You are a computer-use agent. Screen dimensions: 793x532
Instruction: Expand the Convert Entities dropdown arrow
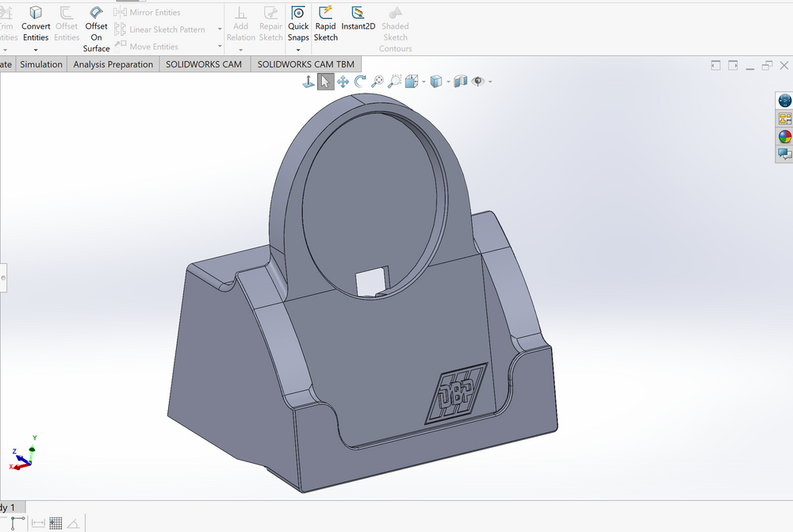[36, 50]
